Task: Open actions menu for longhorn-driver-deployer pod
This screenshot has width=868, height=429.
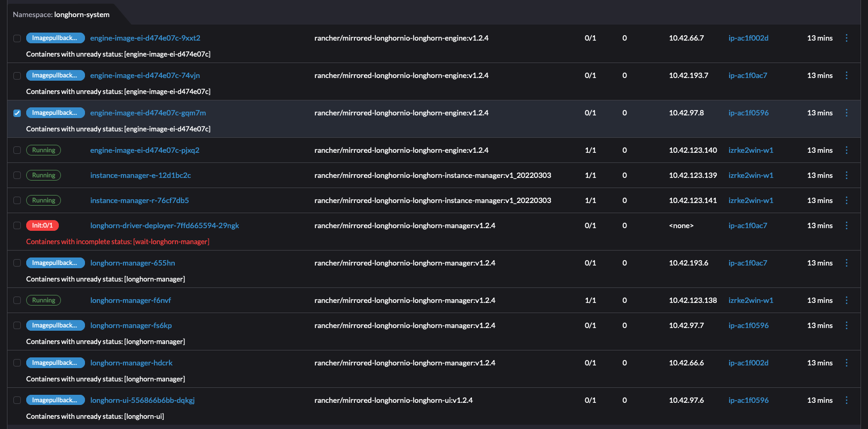Action: click(847, 225)
